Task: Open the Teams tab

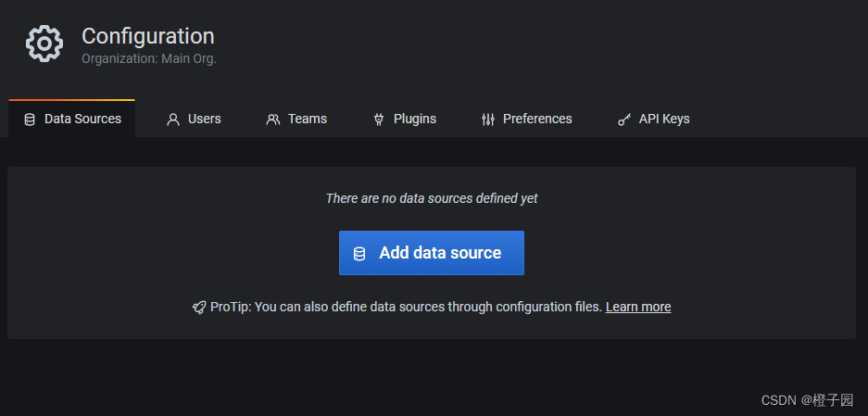Action: 296,120
